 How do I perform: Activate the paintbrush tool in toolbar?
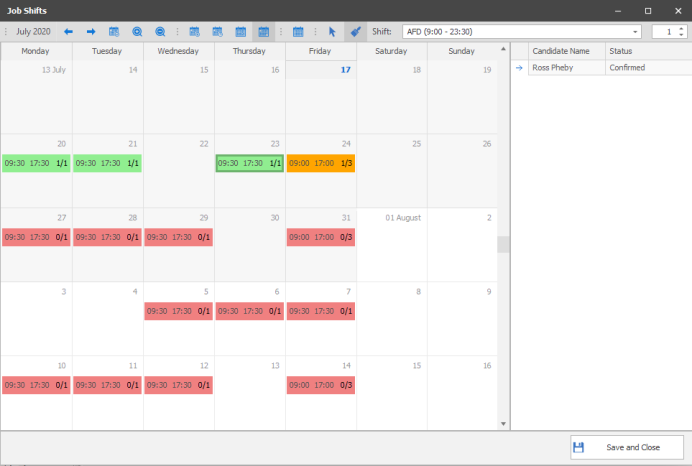pyautogui.click(x=354, y=32)
